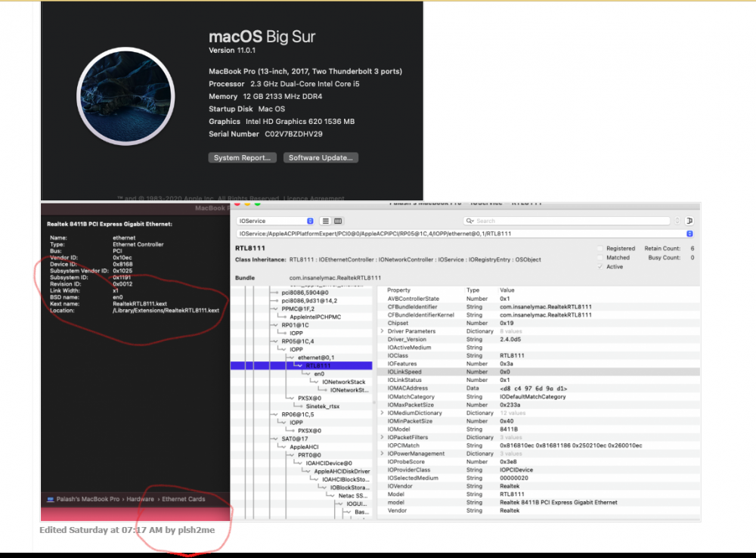
Task: Select the Sinetek_rtsx tree item
Action: (323, 407)
